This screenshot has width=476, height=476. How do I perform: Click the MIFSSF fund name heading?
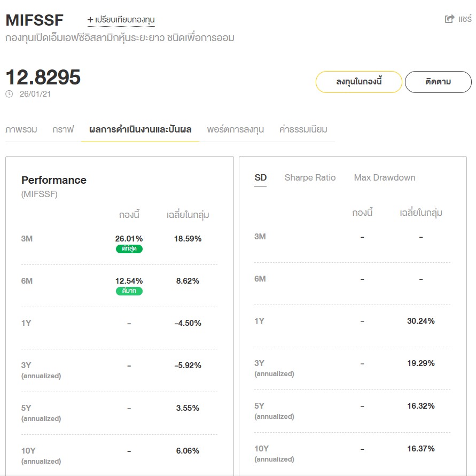click(35, 20)
